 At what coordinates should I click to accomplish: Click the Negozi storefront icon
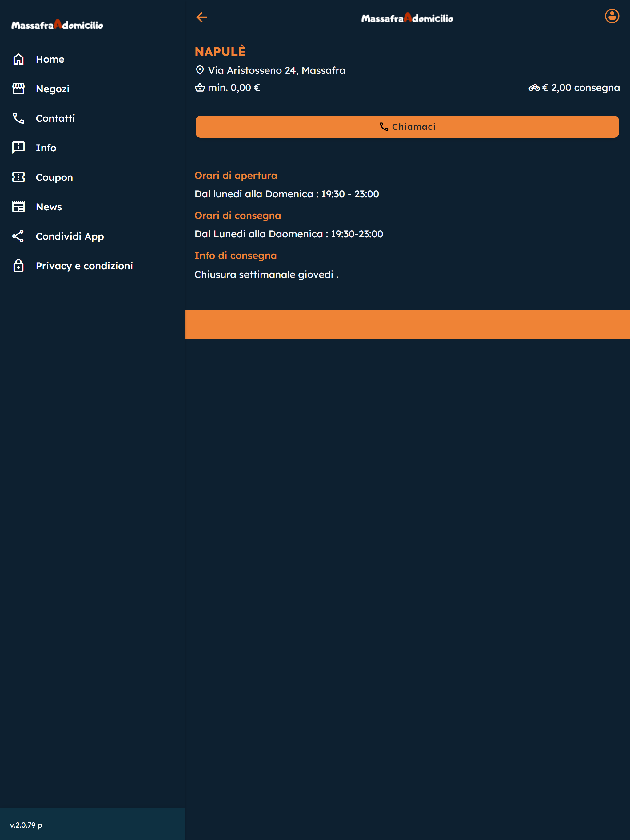[18, 89]
